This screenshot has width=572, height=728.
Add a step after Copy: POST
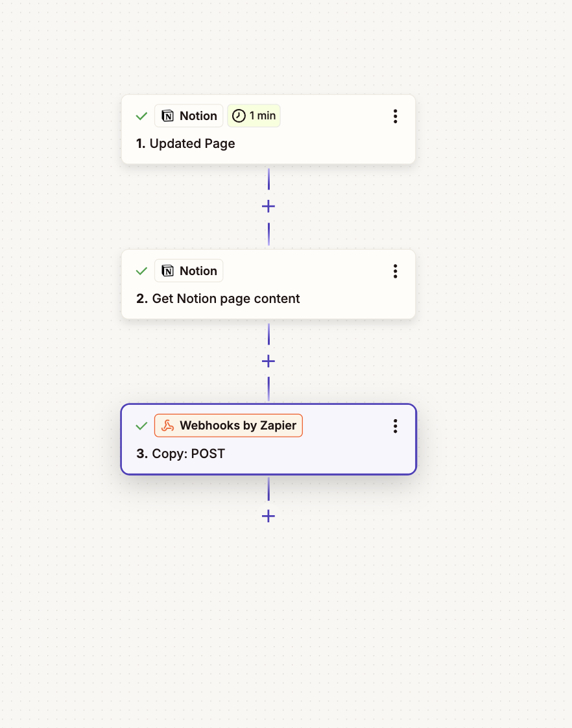[x=268, y=516]
